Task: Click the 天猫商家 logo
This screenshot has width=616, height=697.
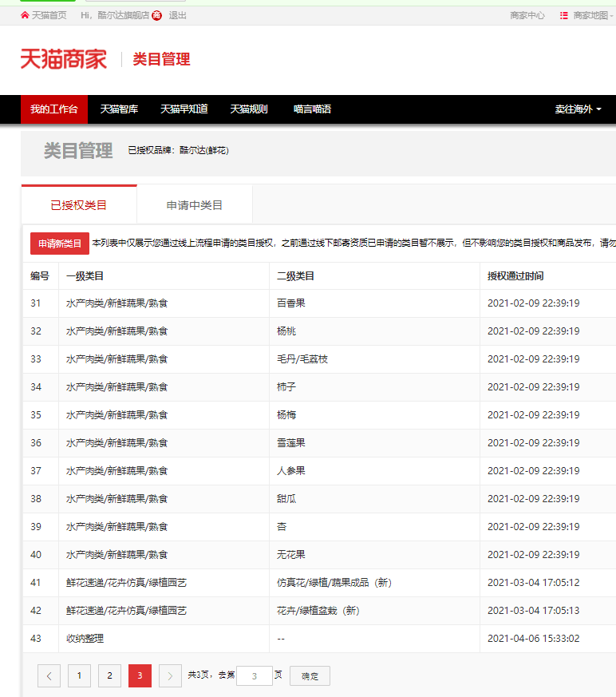Action: click(x=64, y=59)
